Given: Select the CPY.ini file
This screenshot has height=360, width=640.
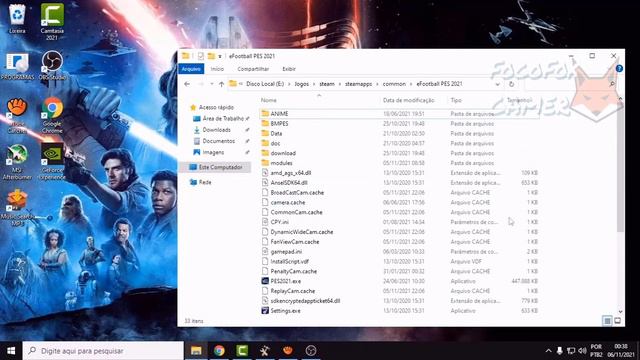Looking at the screenshot, I should point(400,222).
